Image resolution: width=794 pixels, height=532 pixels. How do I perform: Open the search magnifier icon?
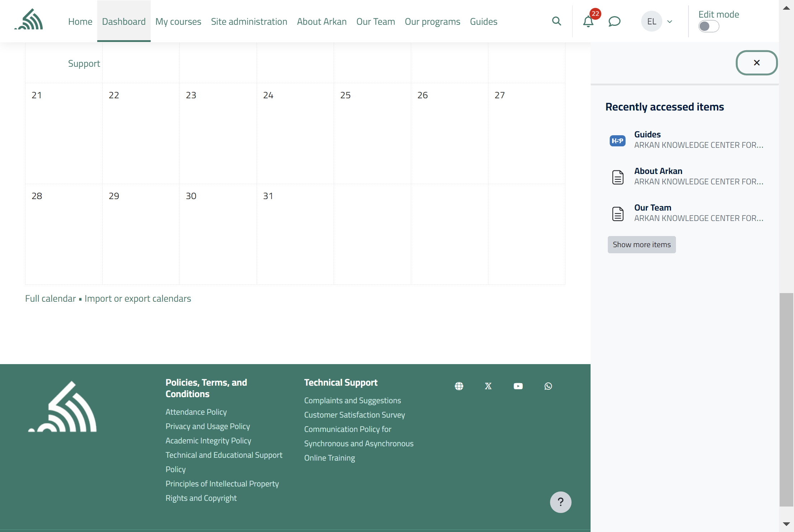coord(556,21)
